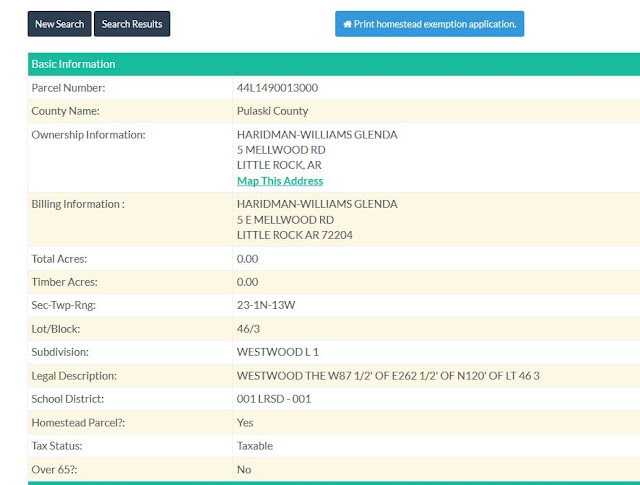This screenshot has height=485, width=640.
Task: Click LITTLE ROCK AR 72204 text
Action: 295,235
